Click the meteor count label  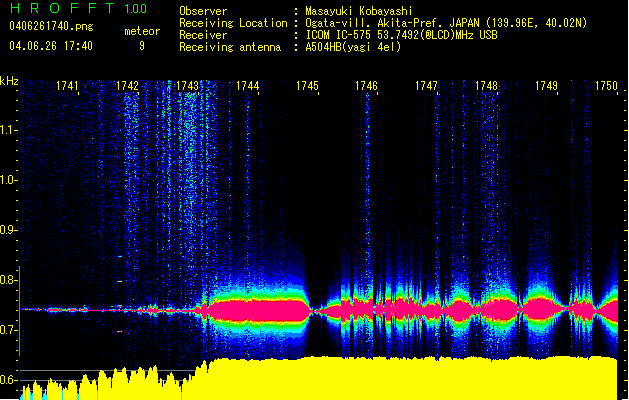tap(142, 31)
